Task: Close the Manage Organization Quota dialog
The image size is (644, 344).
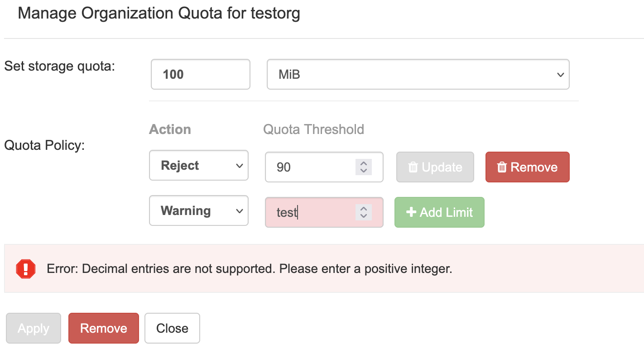Action: [x=172, y=328]
